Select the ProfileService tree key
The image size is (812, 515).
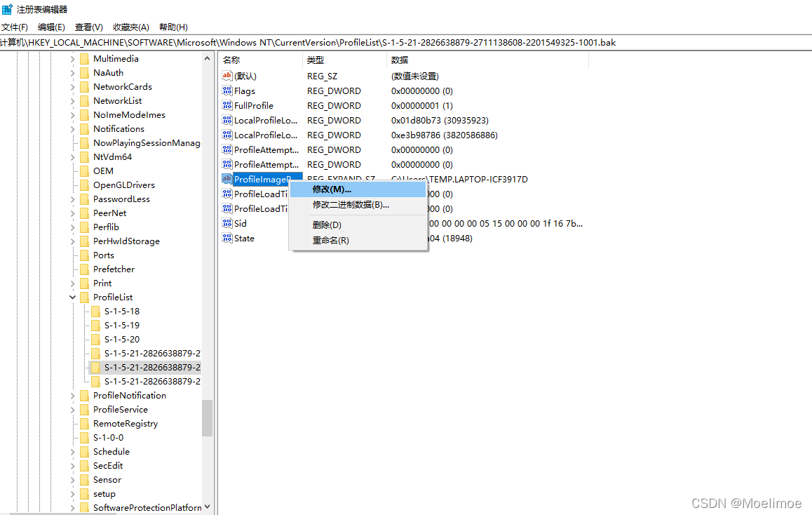click(120, 409)
